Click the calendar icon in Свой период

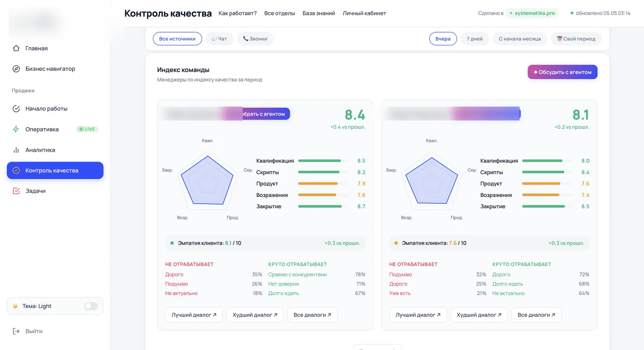pos(559,39)
